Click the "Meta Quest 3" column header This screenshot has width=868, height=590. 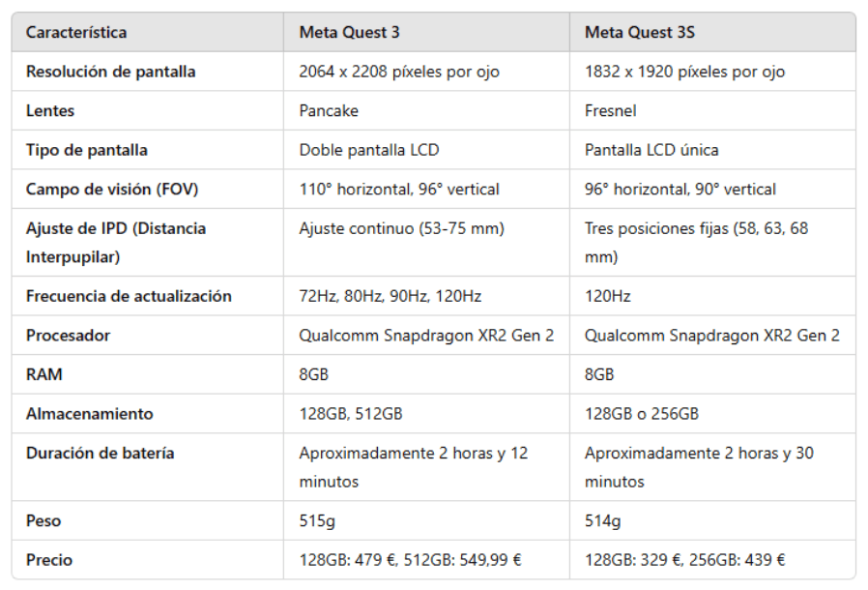coord(349,32)
